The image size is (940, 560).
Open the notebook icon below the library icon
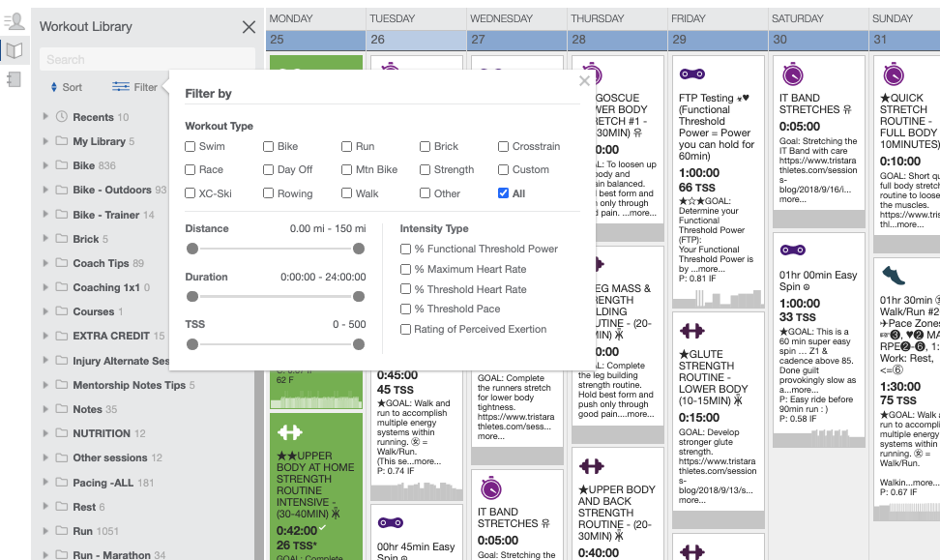point(15,79)
